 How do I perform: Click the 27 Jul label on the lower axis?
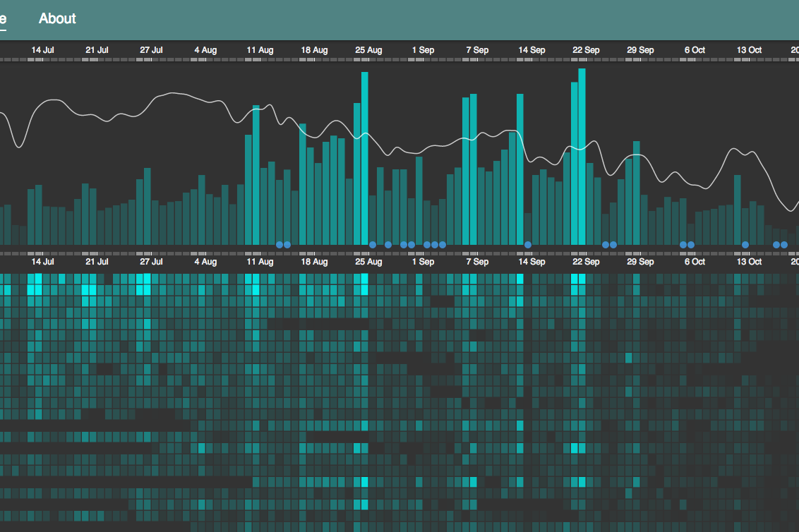(151, 262)
